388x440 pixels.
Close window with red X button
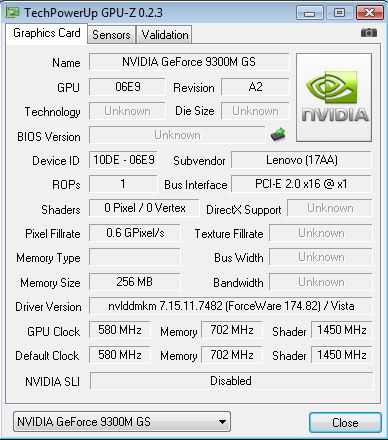coord(369,13)
